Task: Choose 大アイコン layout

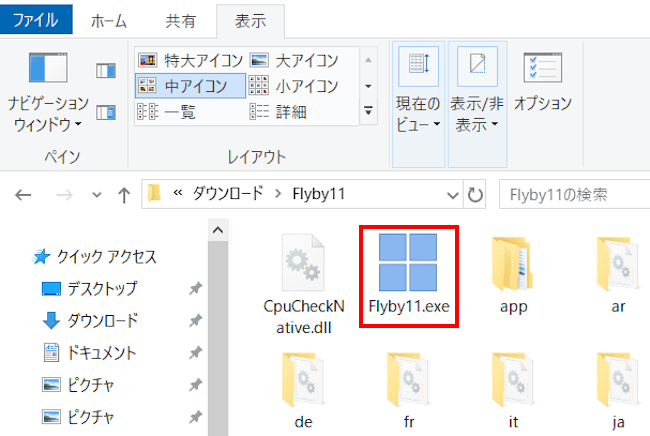Action: [x=295, y=61]
